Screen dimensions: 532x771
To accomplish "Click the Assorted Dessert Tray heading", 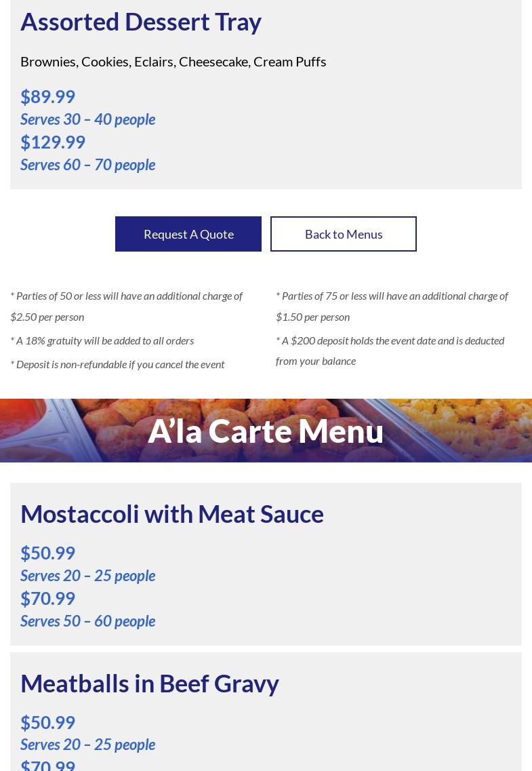I will 141,22.
